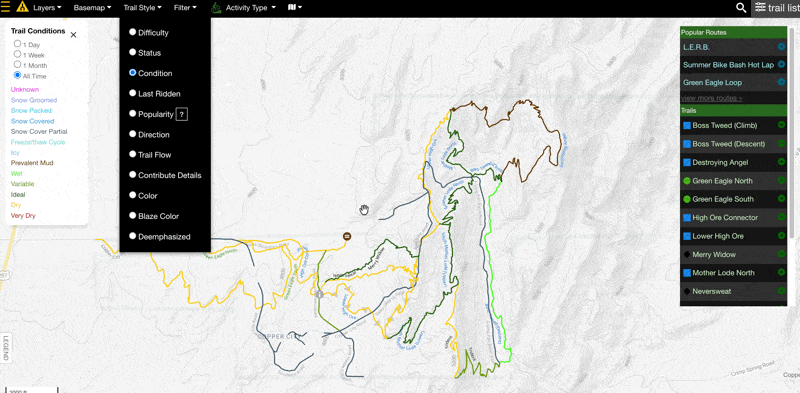Collapse the Trail Style dropdown

point(142,8)
